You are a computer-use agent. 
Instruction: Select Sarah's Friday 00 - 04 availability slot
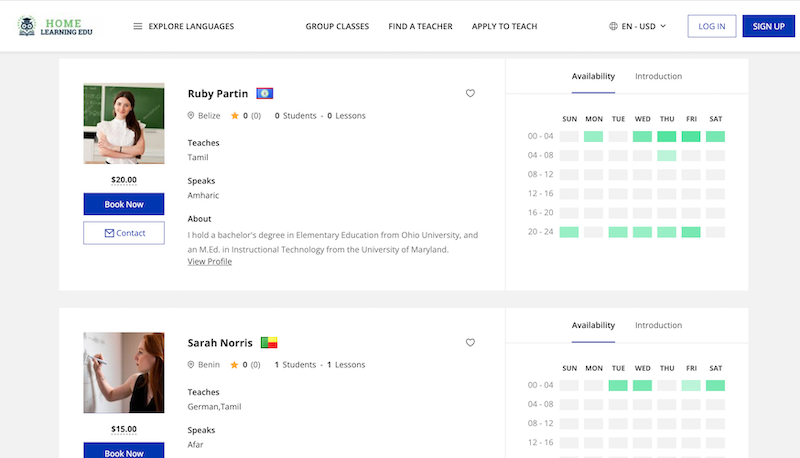pyautogui.click(x=691, y=386)
